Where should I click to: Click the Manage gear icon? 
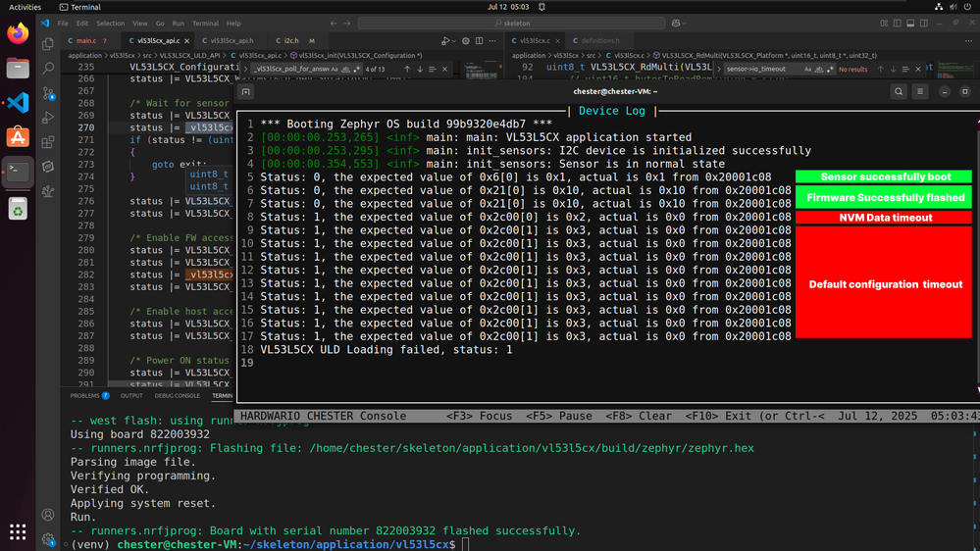tap(48, 538)
